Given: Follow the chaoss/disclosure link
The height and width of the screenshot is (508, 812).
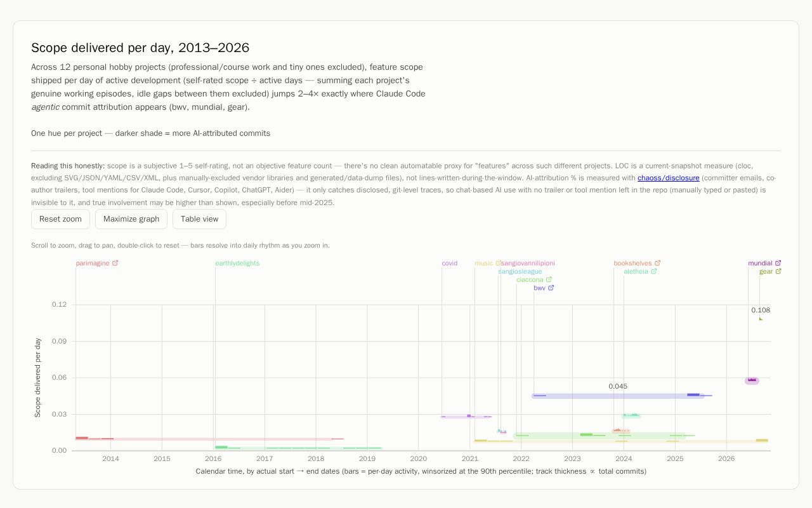Looking at the screenshot, I should (668, 178).
